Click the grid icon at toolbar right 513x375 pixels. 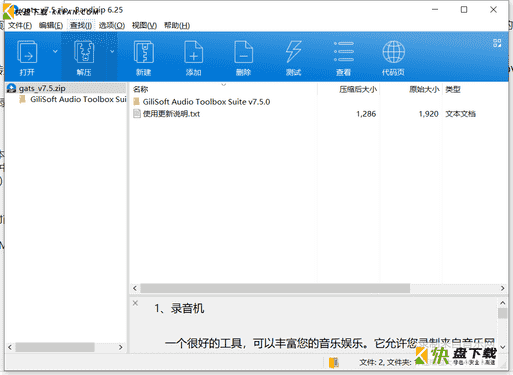[497, 43]
